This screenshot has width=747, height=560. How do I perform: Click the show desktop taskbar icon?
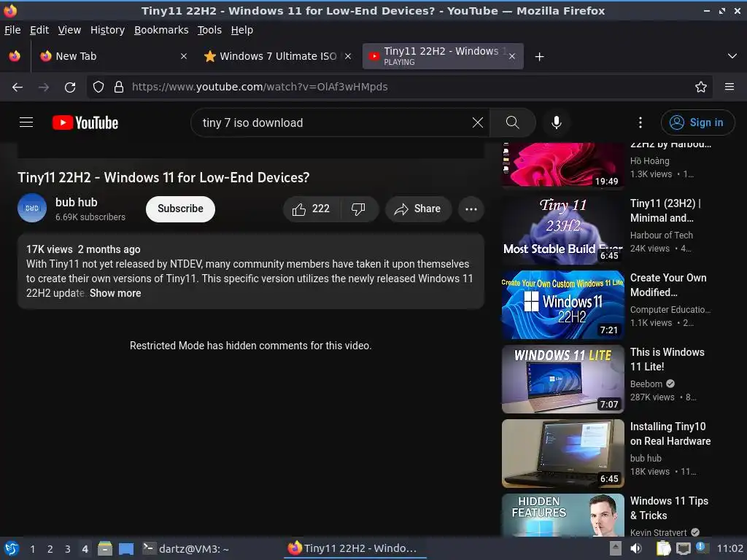pos(126,548)
